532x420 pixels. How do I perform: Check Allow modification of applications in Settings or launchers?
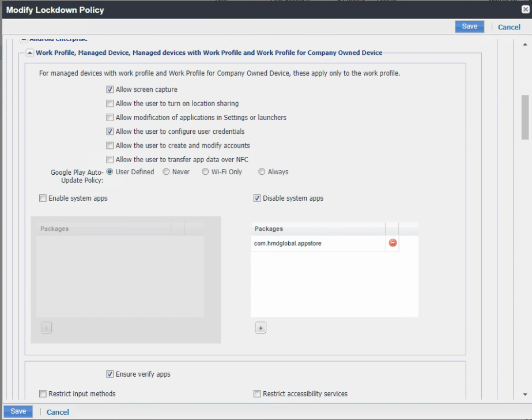110,117
